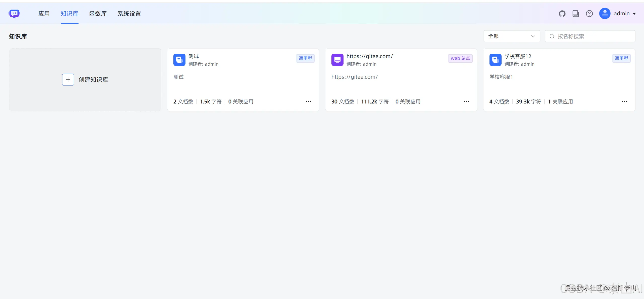Click the robot logo icon
The image size is (644, 299).
[14, 14]
